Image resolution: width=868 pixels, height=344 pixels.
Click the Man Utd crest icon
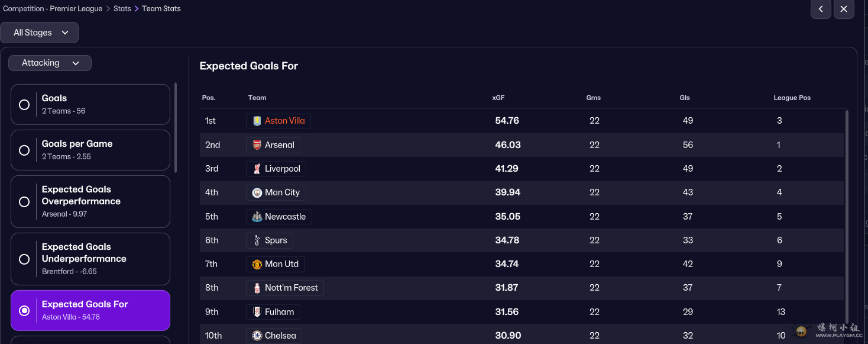tap(257, 264)
